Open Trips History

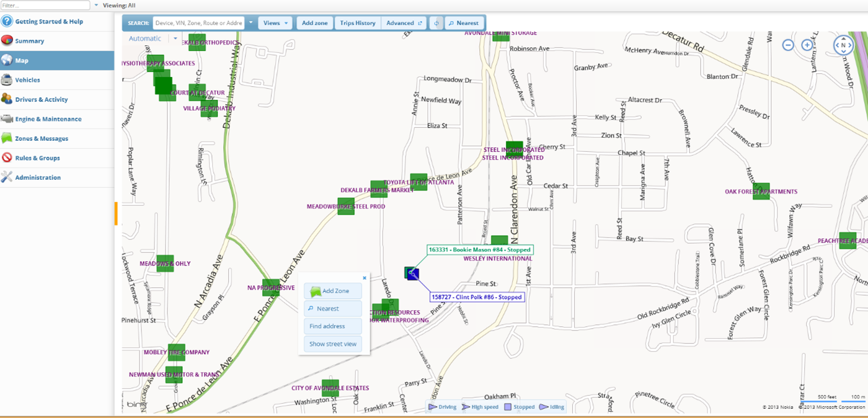[358, 23]
